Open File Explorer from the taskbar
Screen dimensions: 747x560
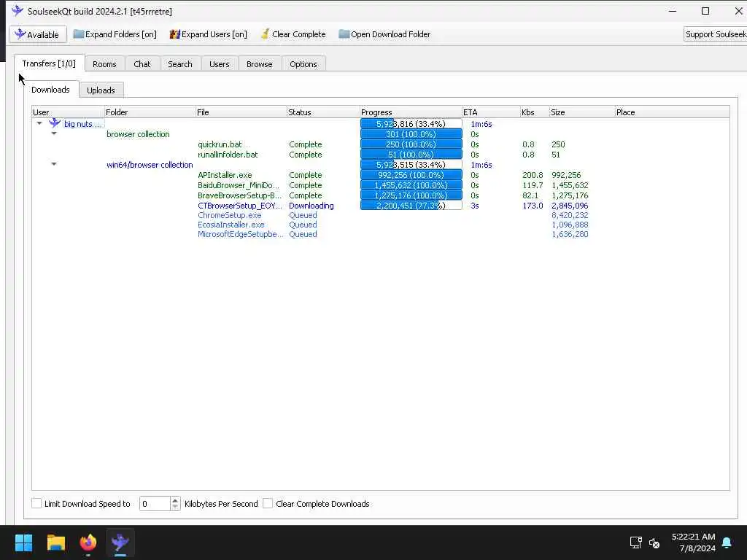(55, 542)
